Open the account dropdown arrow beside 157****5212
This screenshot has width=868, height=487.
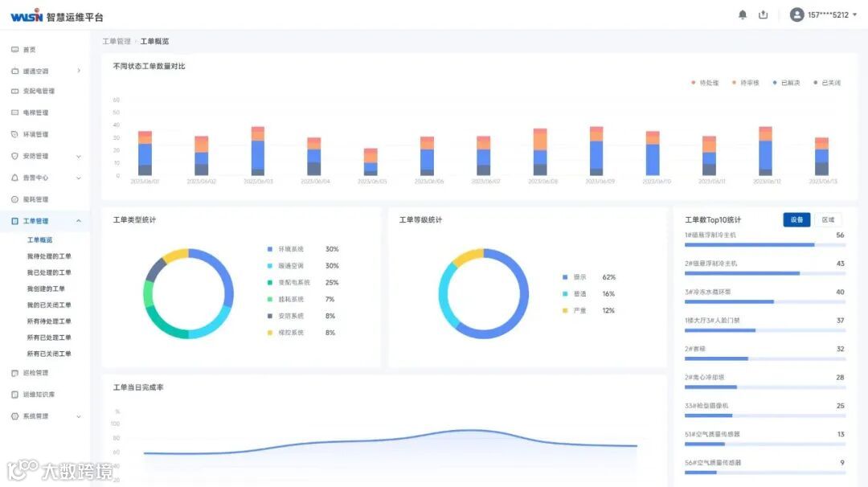(854, 15)
